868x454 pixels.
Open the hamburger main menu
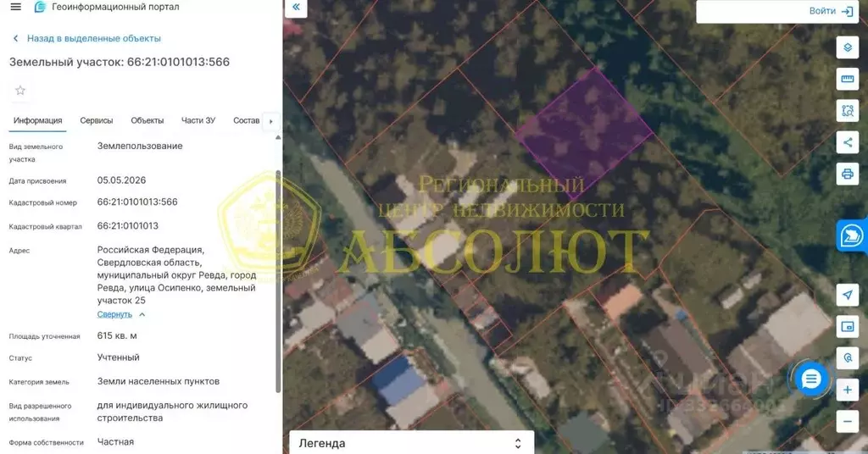[x=15, y=7]
